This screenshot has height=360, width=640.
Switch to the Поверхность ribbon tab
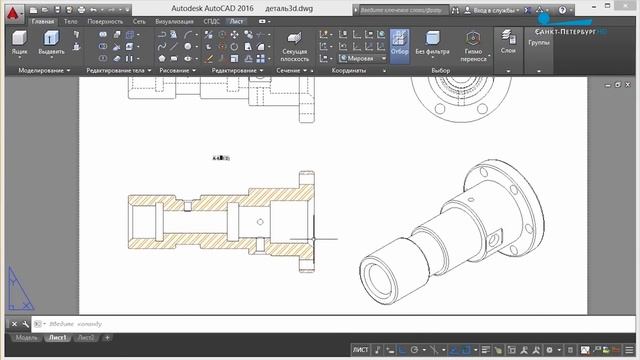tap(105, 21)
